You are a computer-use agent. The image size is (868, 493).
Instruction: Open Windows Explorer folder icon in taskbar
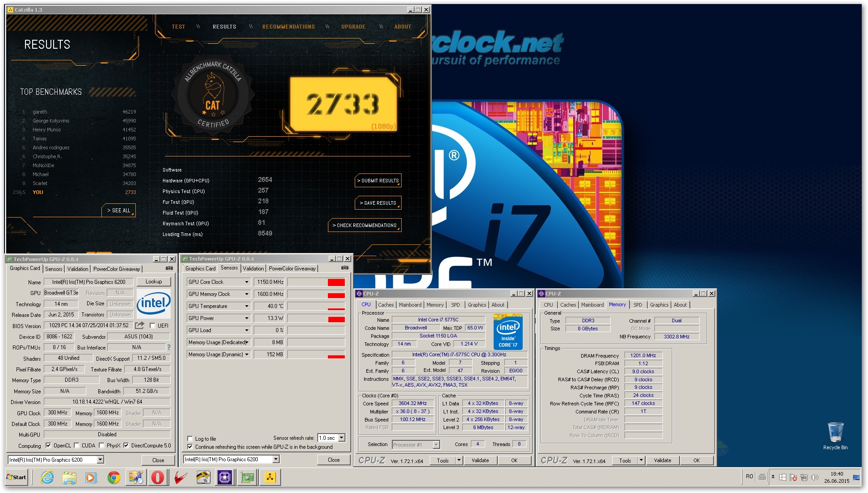pos(69,477)
